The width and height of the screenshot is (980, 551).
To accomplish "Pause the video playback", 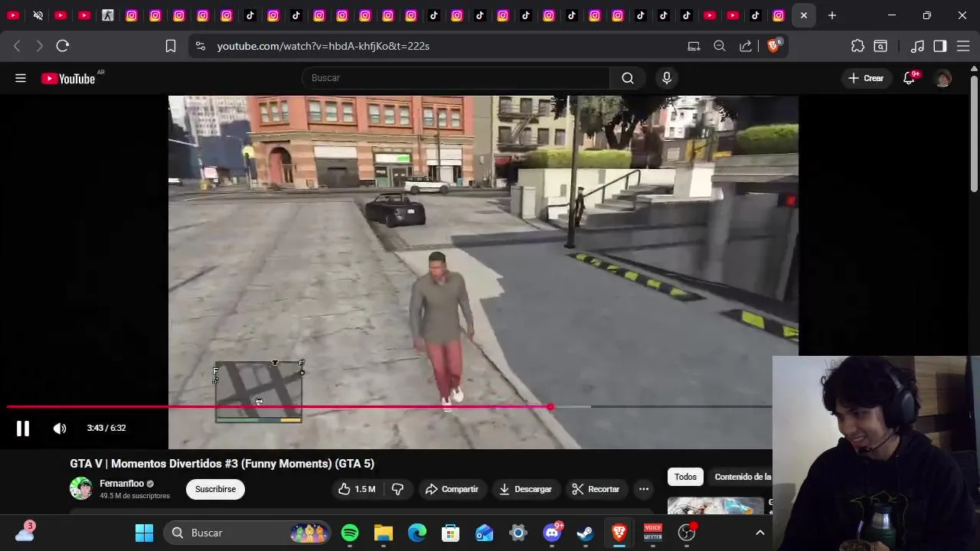I will (23, 429).
